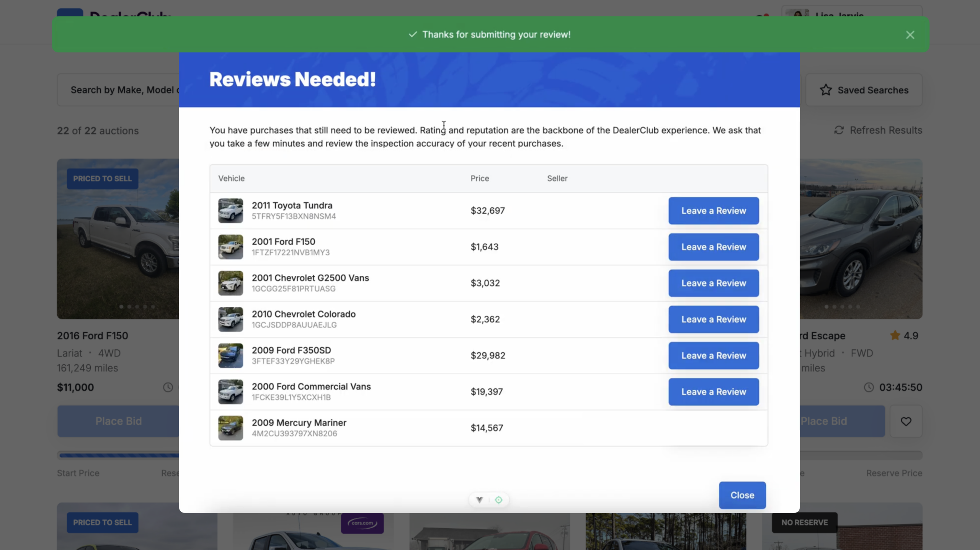The width and height of the screenshot is (980, 550).
Task: Dismiss the green review confirmation banner
Action: [910, 35]
